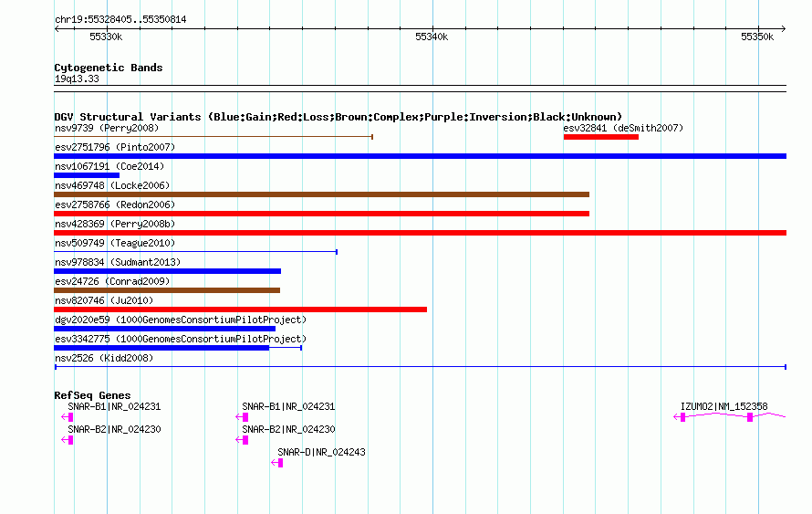Click the dgv2020e59 (1000GenomesConsortiumPilotProject) label

pyautogui.click(x=181, y=320)
